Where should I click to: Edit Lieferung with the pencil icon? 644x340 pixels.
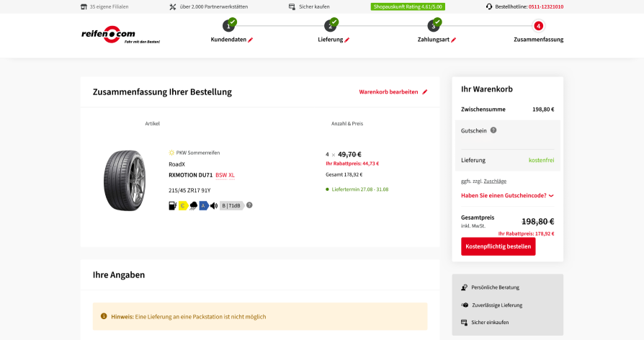(346, 40)
